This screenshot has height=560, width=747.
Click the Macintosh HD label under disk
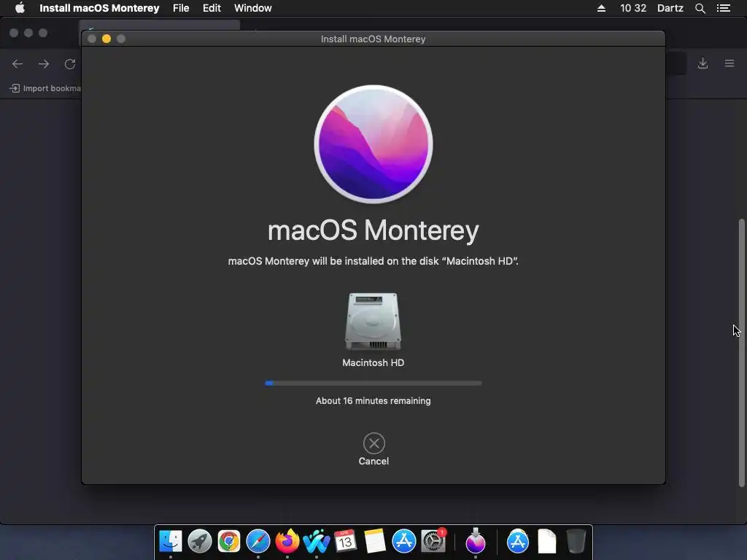pos(373,363)
